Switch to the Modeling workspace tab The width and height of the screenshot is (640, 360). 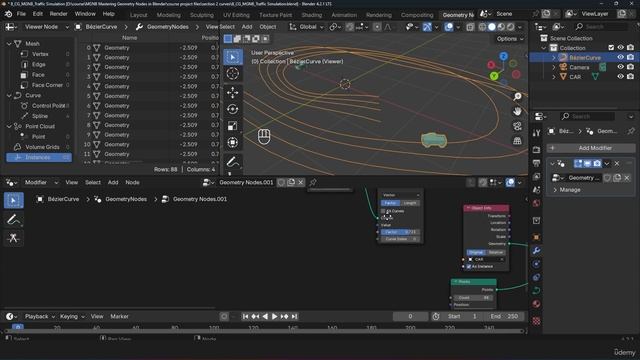[169, 15]
